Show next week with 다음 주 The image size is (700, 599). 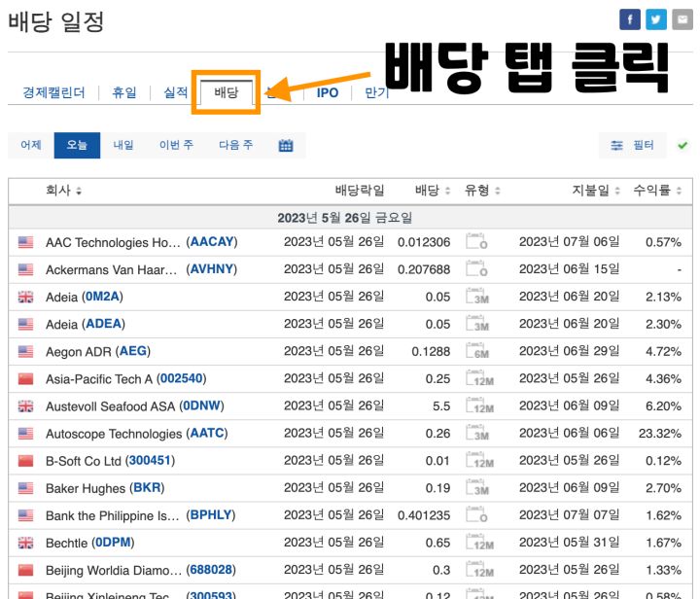point(235,145)
